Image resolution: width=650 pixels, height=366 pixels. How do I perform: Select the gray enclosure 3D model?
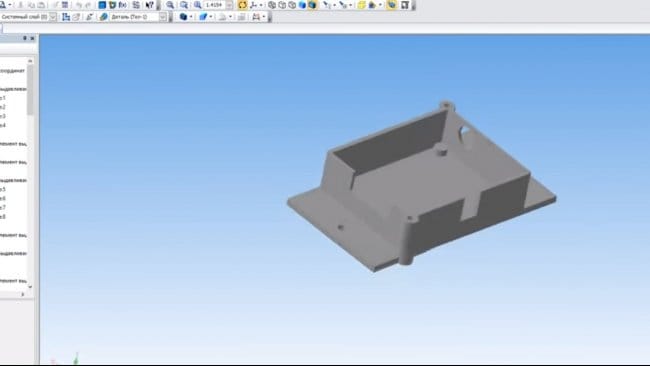(421, 187)
